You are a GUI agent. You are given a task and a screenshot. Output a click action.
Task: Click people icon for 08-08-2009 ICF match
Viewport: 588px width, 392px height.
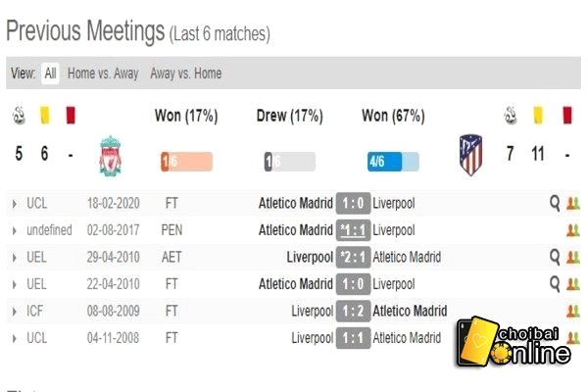(573, 311)
